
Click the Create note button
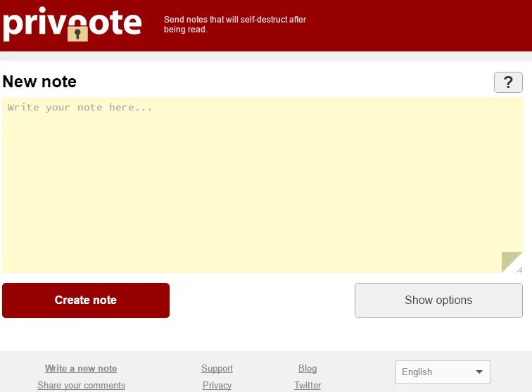(x=86, y=301)
